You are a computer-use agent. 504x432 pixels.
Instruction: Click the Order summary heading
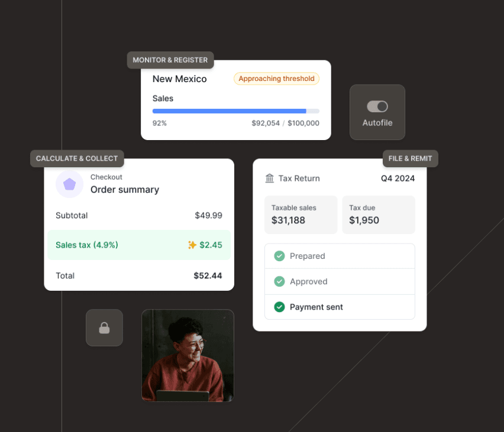[x=124, y=190]
